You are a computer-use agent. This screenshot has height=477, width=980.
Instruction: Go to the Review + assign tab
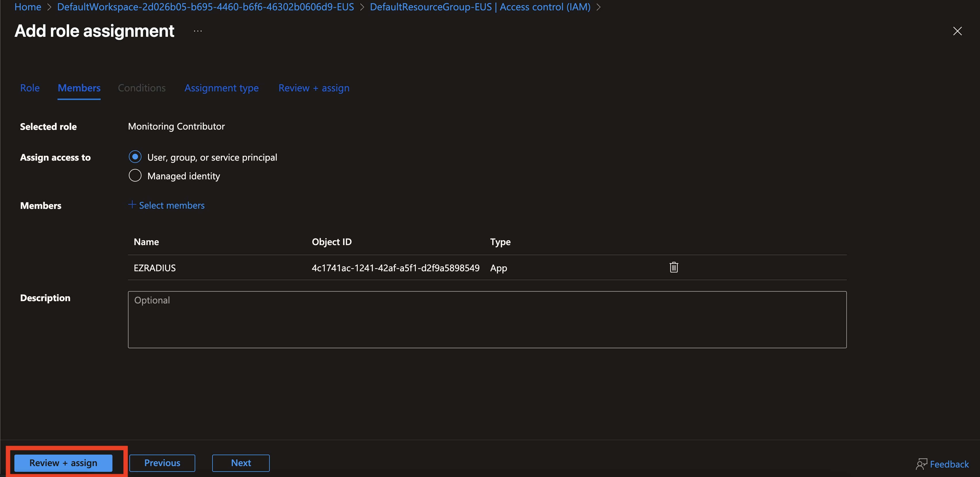[313, 88]
